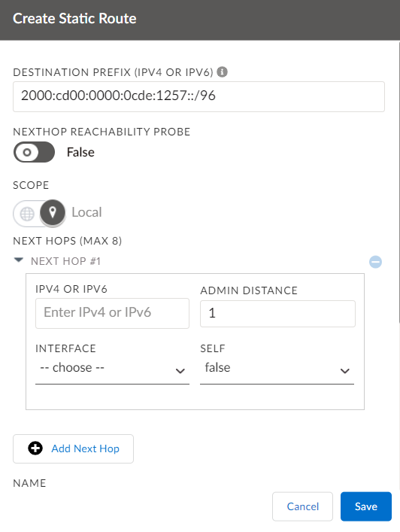Open the Self false dropdown
Viewport: 400px width, 532px height.
point(277,369)
